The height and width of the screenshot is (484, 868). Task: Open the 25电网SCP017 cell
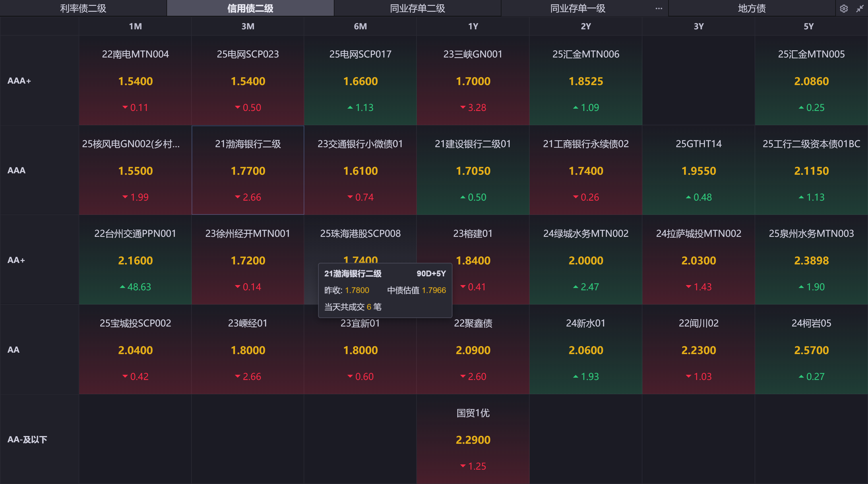360,80
